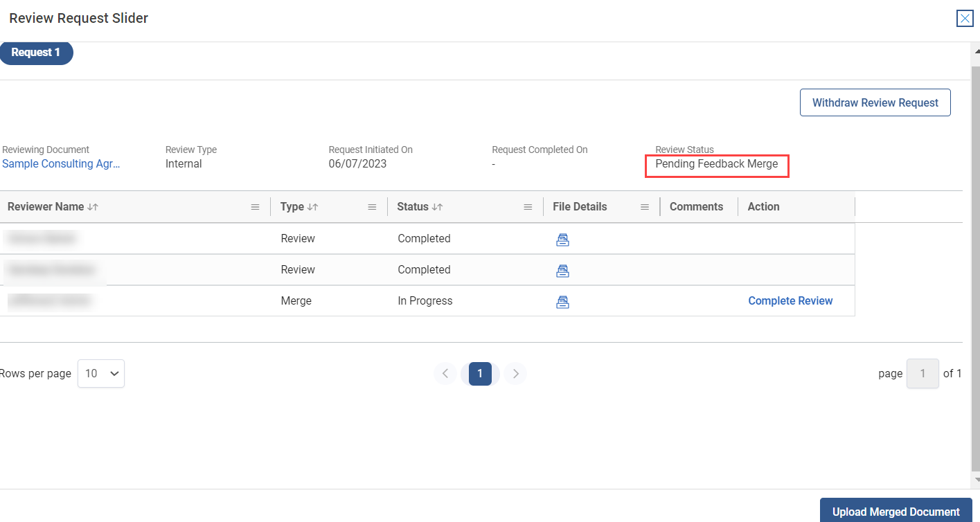Click page 1 pagination button
Image resolution: width=980 pixels, height=522 pixels.
point(480,374)
